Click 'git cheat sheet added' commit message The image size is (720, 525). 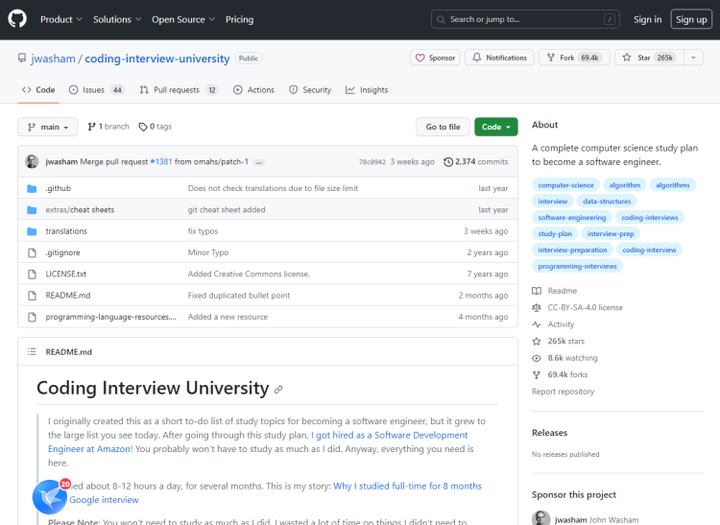(x=226, y=210)
